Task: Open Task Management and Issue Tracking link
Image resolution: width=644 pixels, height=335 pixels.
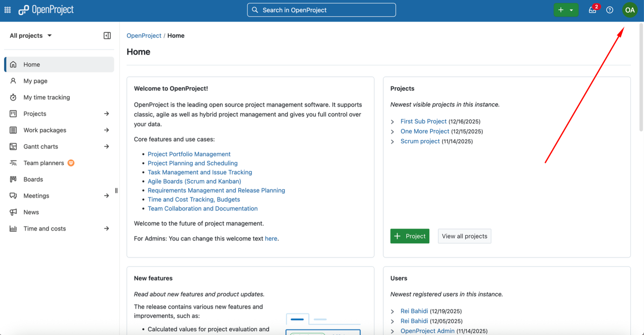Action: pyautogui.click(x=200, y=172)
